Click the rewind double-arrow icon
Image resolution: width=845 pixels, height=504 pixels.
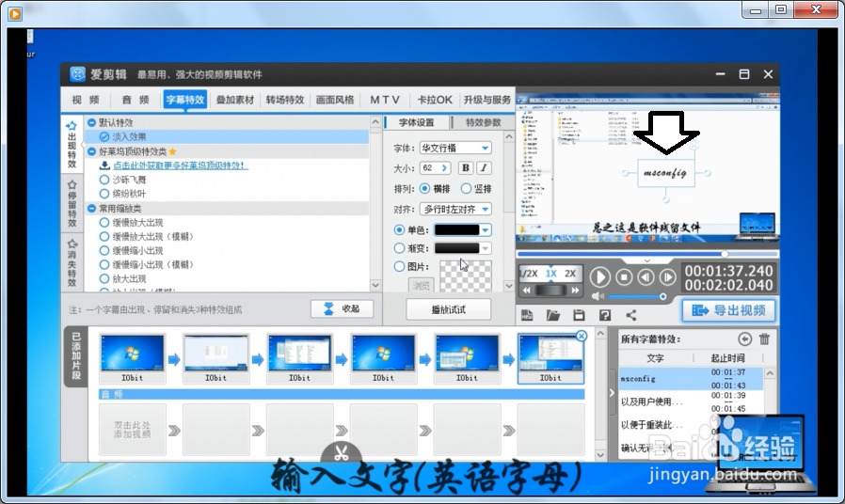(527, 291)
